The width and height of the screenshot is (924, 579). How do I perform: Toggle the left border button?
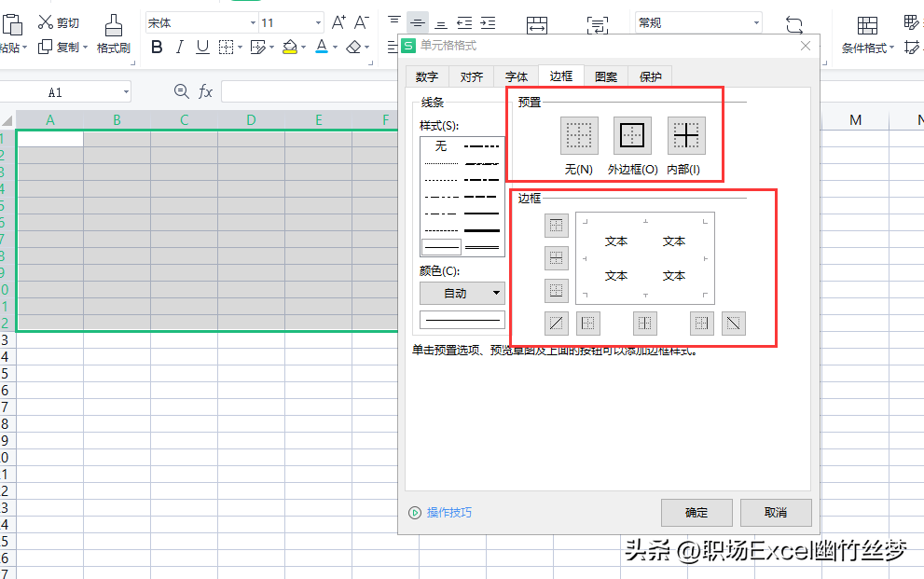(x=588, y=324)
